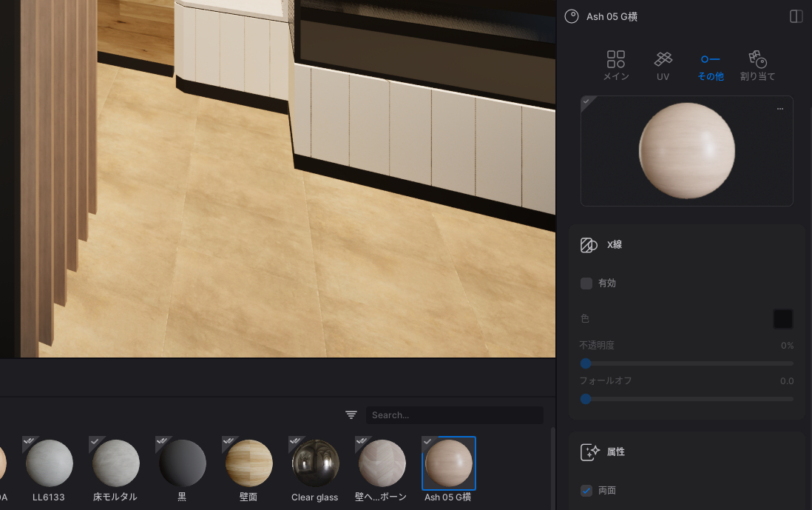Click the 不透明度 0% value
The height and width of the screenshot is (510, 812).
(787, 345)
